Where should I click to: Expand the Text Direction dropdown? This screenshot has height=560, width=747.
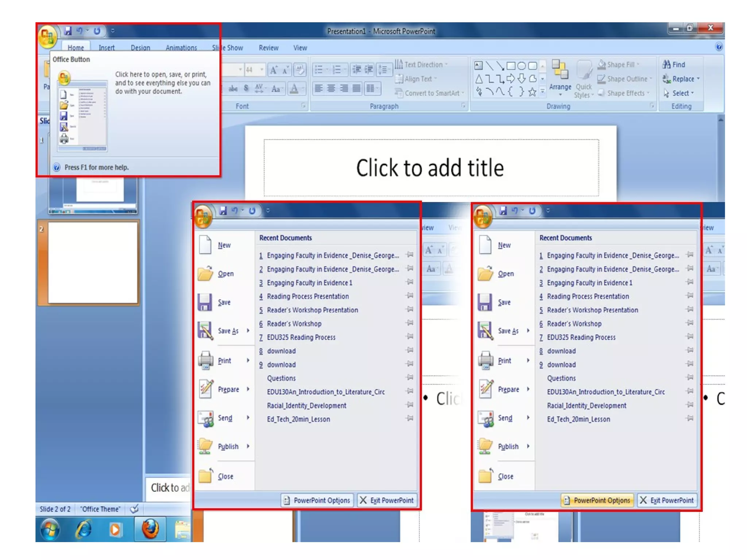pos(446,65)
